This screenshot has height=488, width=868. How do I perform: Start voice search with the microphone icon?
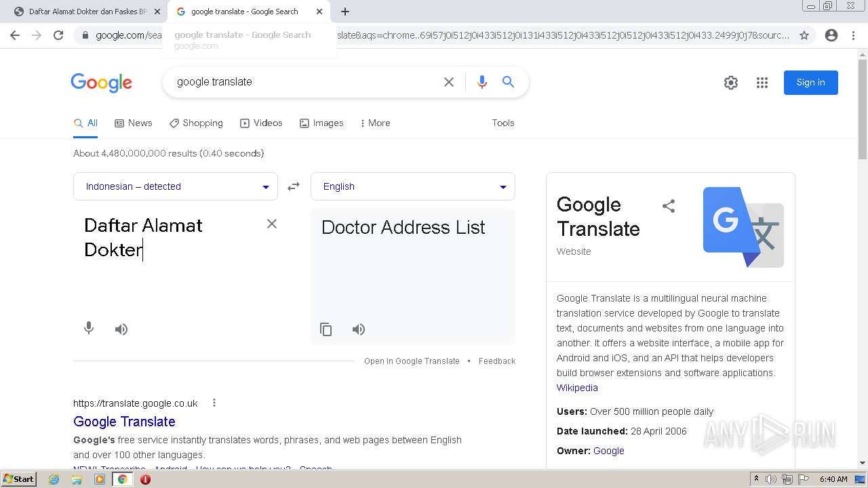tap(482, 82)
